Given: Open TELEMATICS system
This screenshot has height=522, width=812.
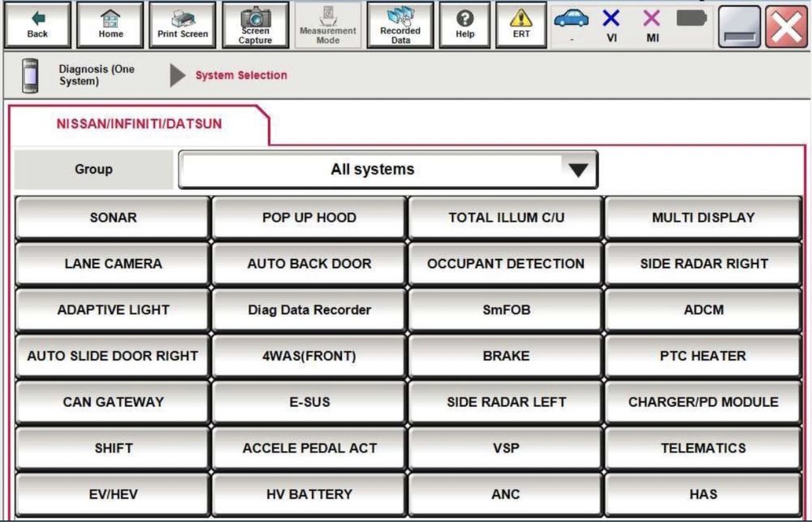Looking at the screenshot, I should (x=703, y=448).
